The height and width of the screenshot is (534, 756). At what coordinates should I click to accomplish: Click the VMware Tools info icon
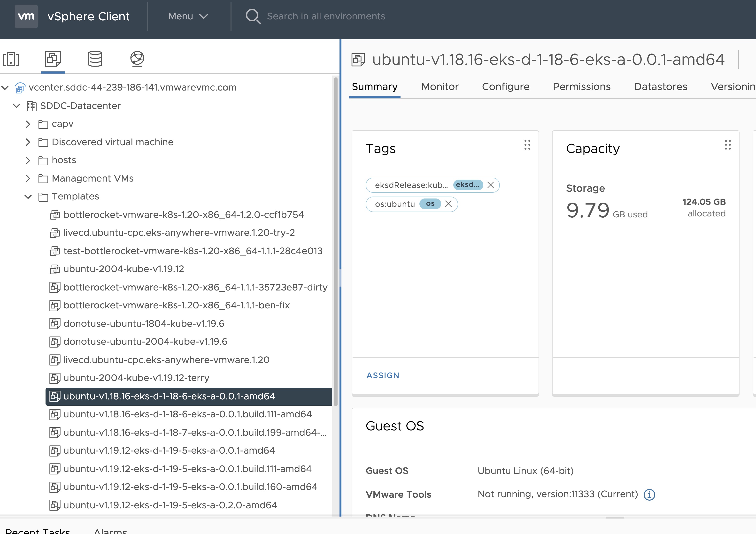click(649, 495)
